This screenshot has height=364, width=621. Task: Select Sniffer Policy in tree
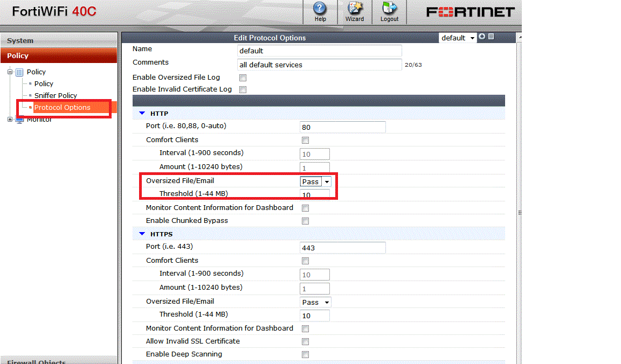[x=56, y=96]
